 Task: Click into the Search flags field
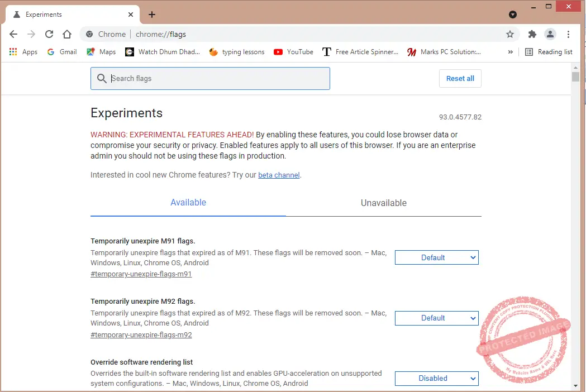(x=218, y=79)
